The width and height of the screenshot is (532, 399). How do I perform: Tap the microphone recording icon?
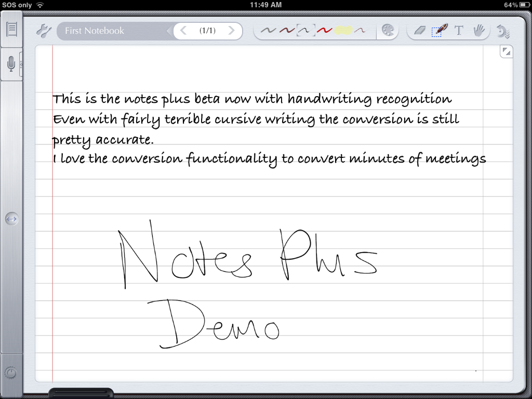tap(11, 64)
